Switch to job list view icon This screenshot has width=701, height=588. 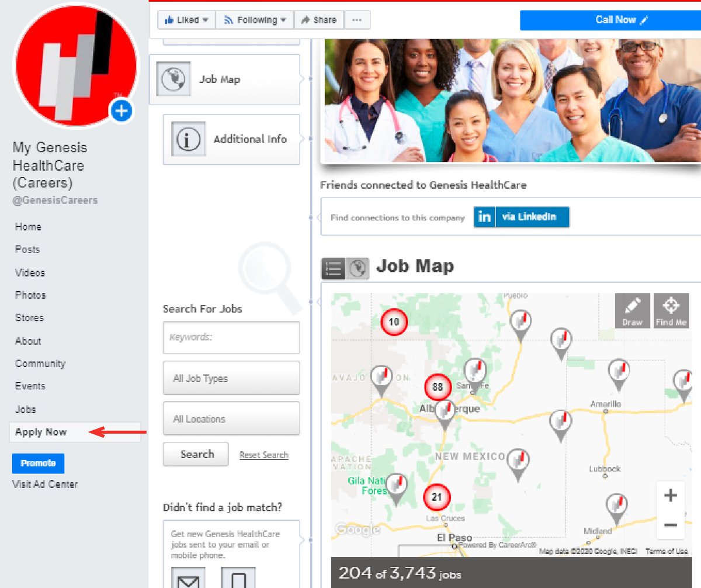coord(333,268)
